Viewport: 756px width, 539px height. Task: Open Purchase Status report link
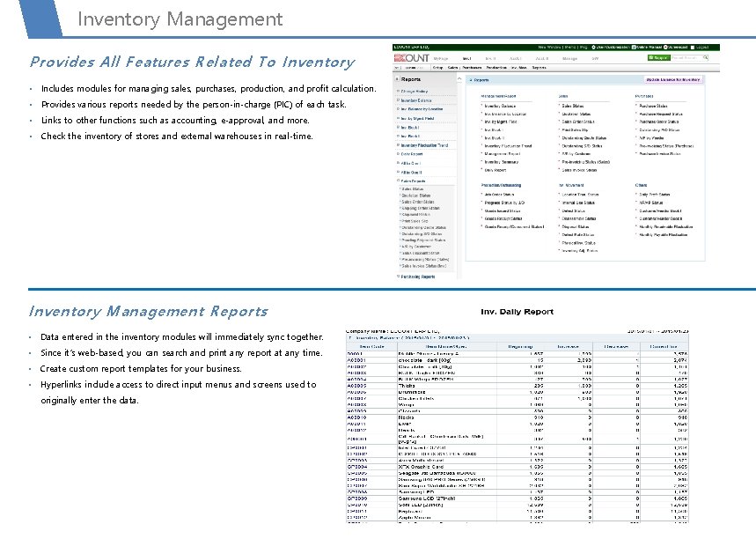(x=653, y=106)
